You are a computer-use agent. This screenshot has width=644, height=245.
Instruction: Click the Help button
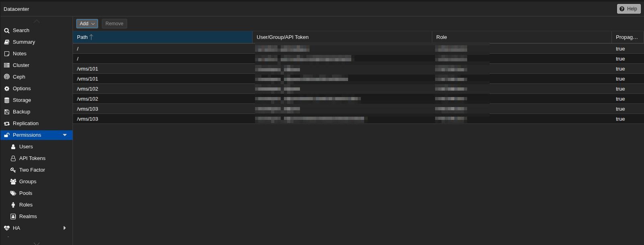tap(628, 9)
